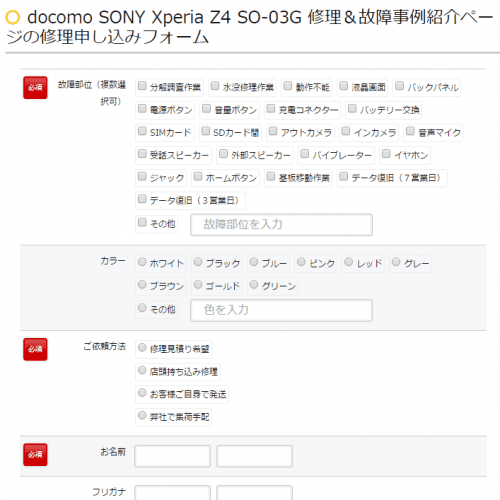Tick the アウトカメラ checkbox
The height and width of the screenshot is (500, 500).
(x=273, y=131)
